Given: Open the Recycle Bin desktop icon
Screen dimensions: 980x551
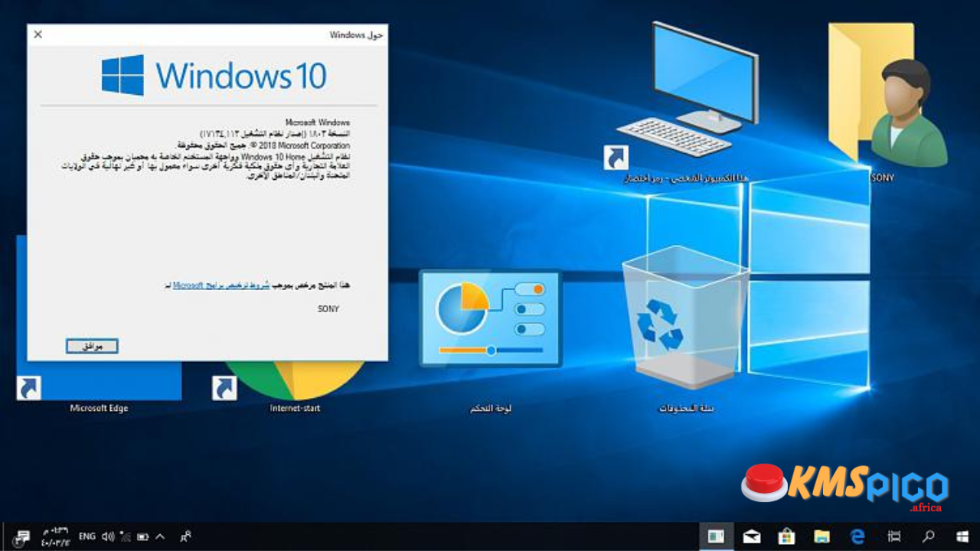Looking at the screenshot, I should 686,329.
